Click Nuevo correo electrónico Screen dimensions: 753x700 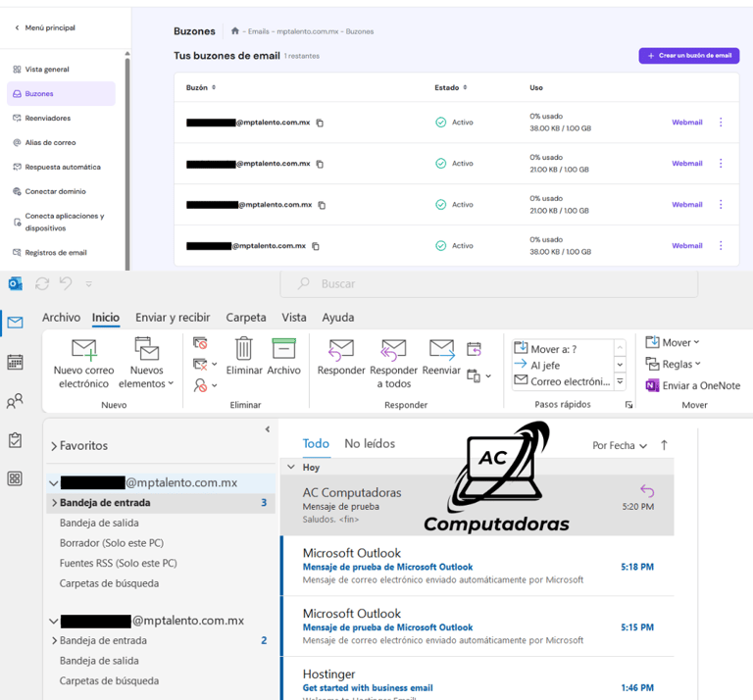(84, 364)
